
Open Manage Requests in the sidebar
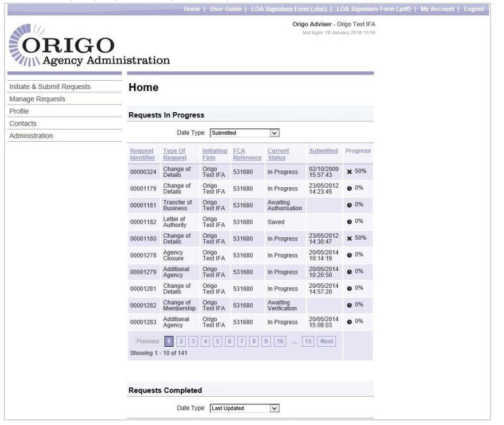37,99
